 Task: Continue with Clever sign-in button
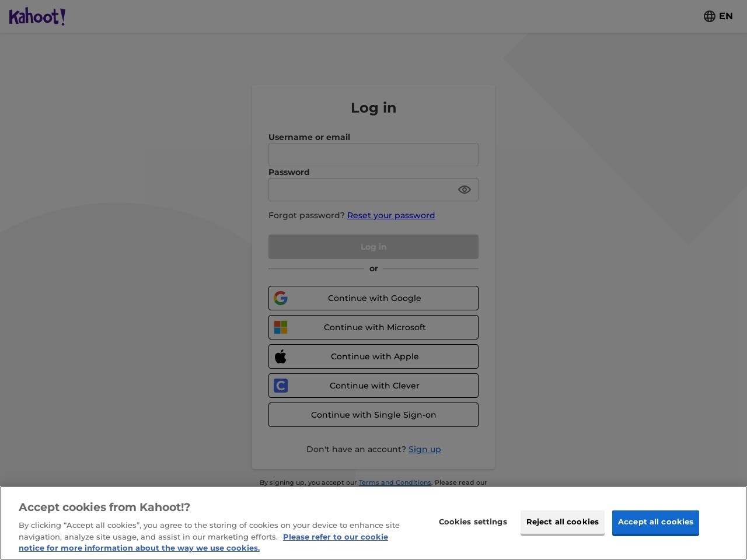(373, 386)
